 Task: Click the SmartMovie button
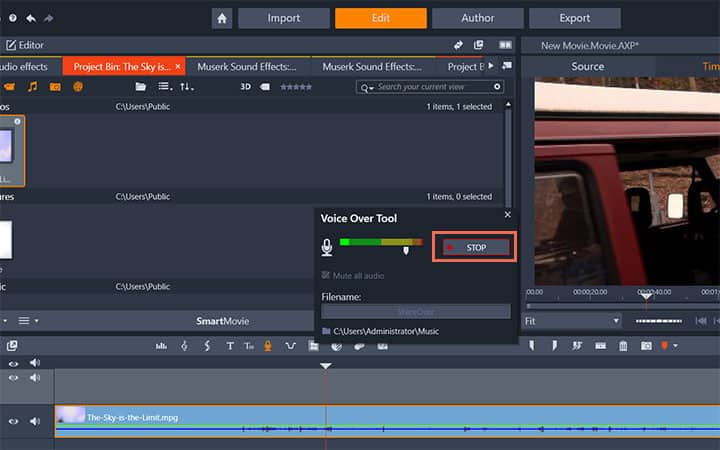coord(222,321)
